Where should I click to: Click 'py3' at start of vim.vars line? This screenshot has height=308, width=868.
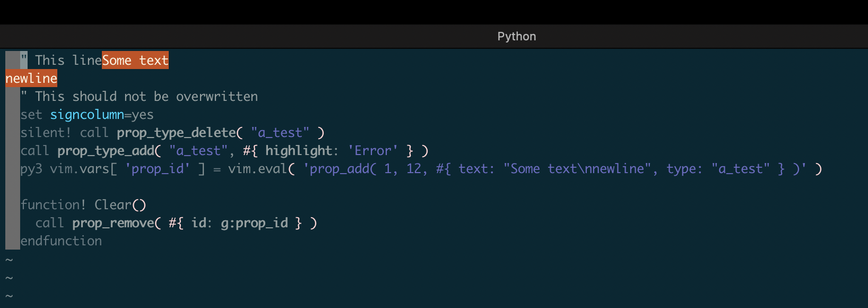point(31,169)
